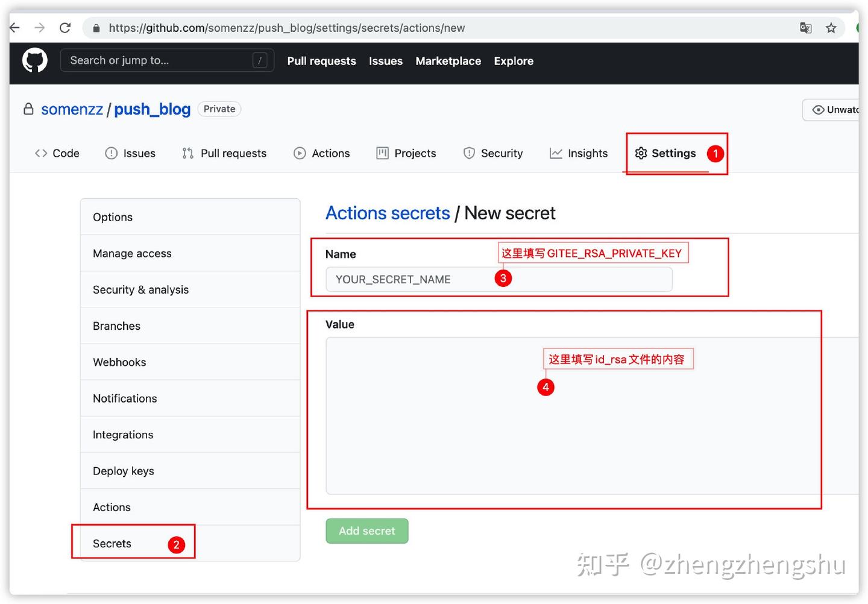Click the Projects board icon
This screenshot has height=604, width=868.
[x=382, y=153]
